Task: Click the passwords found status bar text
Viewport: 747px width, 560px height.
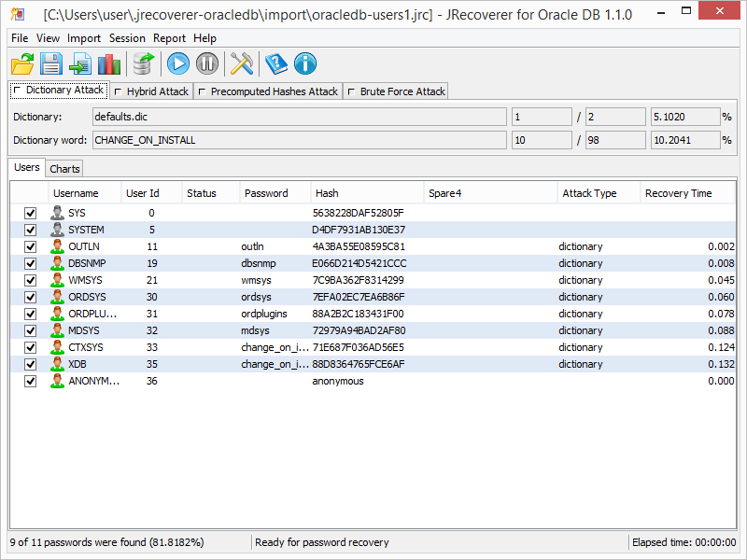Action: 106,542
